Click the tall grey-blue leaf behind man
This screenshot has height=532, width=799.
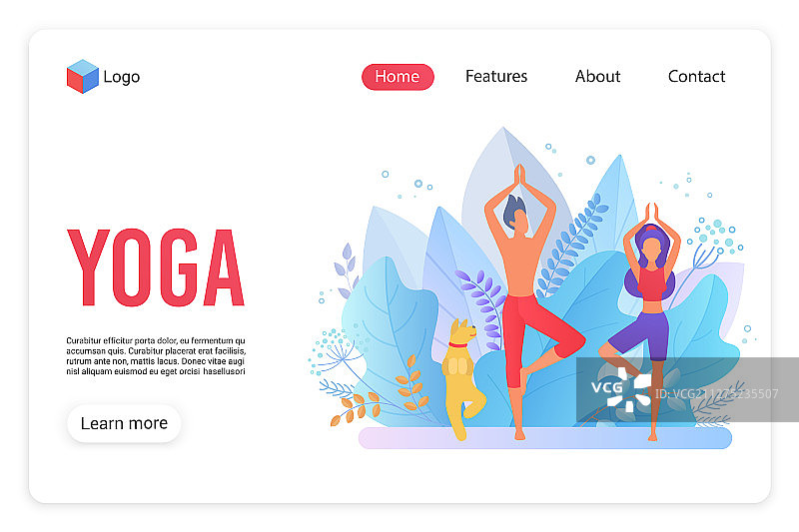point(509,194)
